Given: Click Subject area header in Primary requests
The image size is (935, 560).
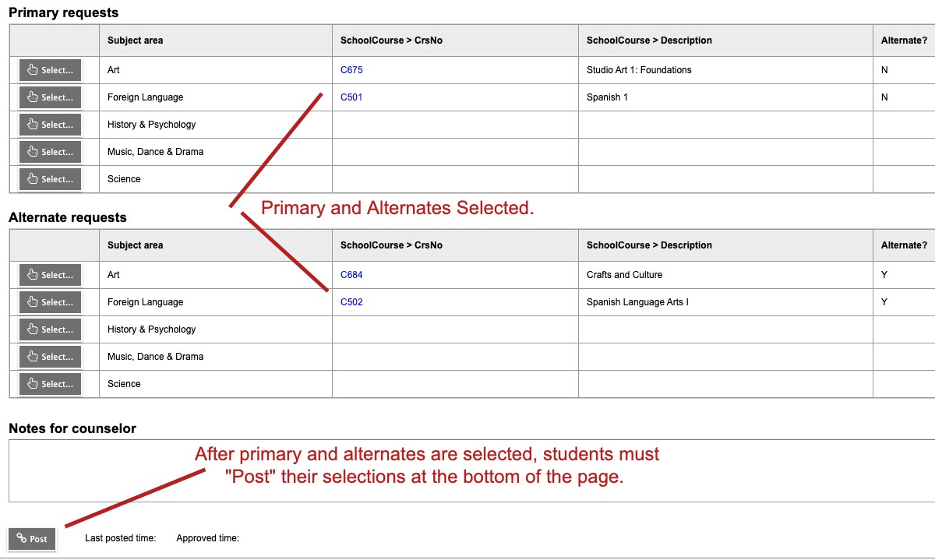Looking at the screenshot, I should (x=136, y=41).
